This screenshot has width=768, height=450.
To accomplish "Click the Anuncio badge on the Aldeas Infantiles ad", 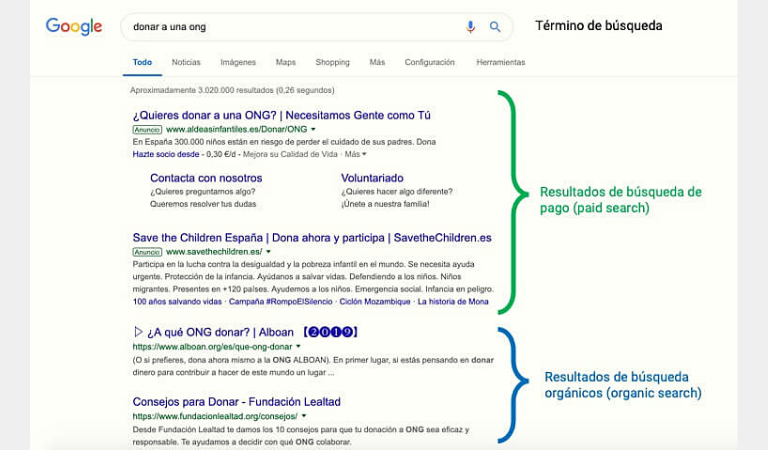I will (x=147, y=130).
